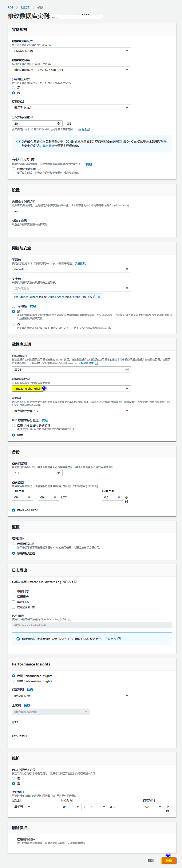The width and height of the screenshot is (182, 868).
Task: Open the 7 天 backup retention dropdown
Action: point(37,473)
